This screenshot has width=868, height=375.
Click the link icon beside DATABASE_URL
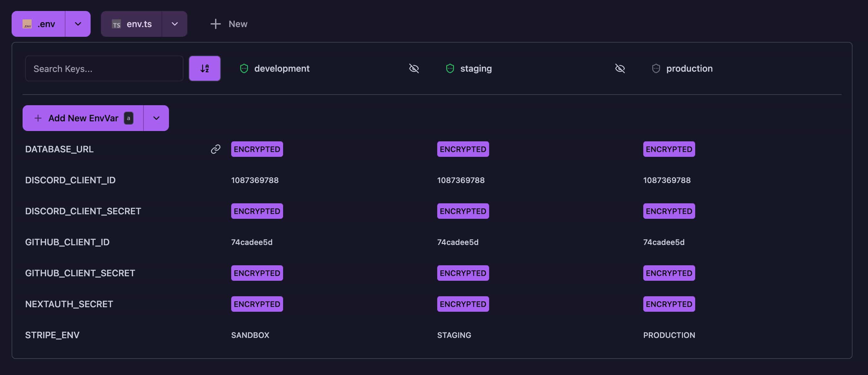(215, 149)
